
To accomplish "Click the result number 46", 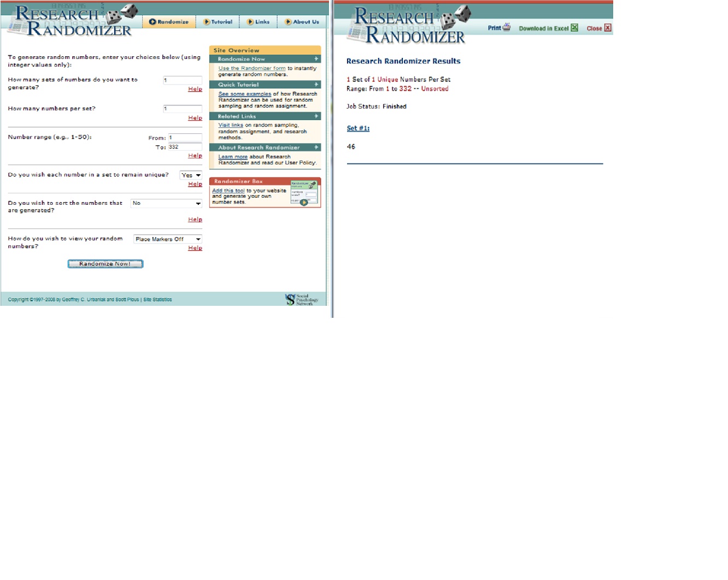I will (x=351, y=147).
